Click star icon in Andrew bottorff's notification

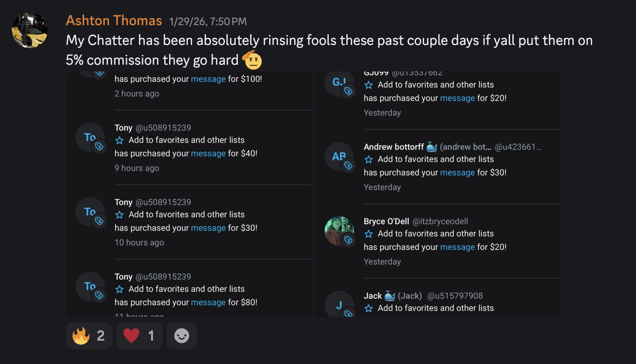[x=368, y=160]
